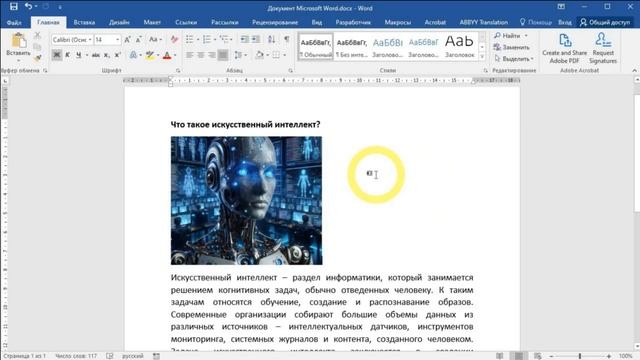The height and width of the screenshot is (360, 640).
Task: Open the Paragraph dialog launcher (Абзац group)
Action: click(290, 71)
